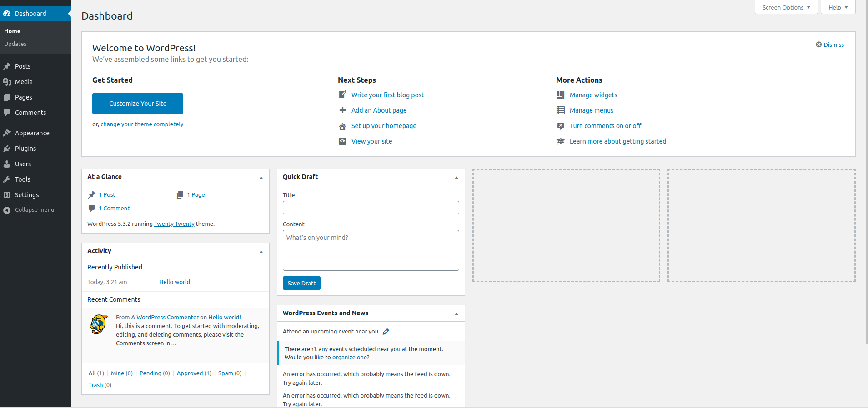Click the pencil icon beside Write first blog post

click(x=342, y=95)
